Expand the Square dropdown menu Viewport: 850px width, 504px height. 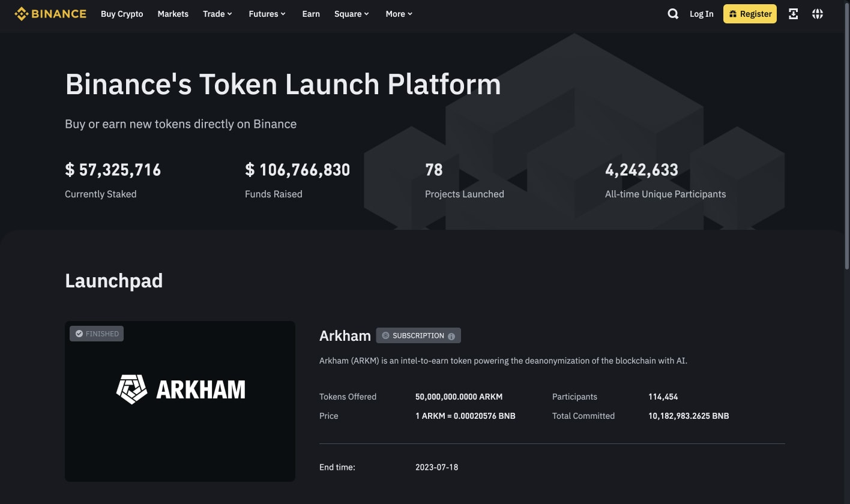[x=352, y=14]
